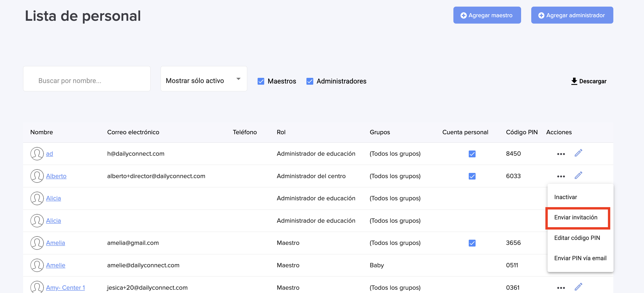644x293 pixels.
Task: Click three-dot actions icon in Alberto row
Action: [561, 176]
